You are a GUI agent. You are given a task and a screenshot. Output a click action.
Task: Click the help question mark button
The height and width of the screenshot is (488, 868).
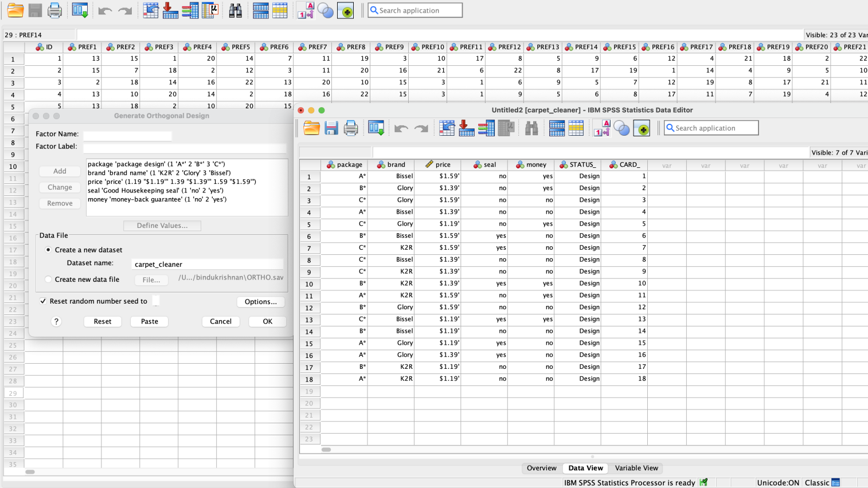pyautogui.click(x=56, y=321)
